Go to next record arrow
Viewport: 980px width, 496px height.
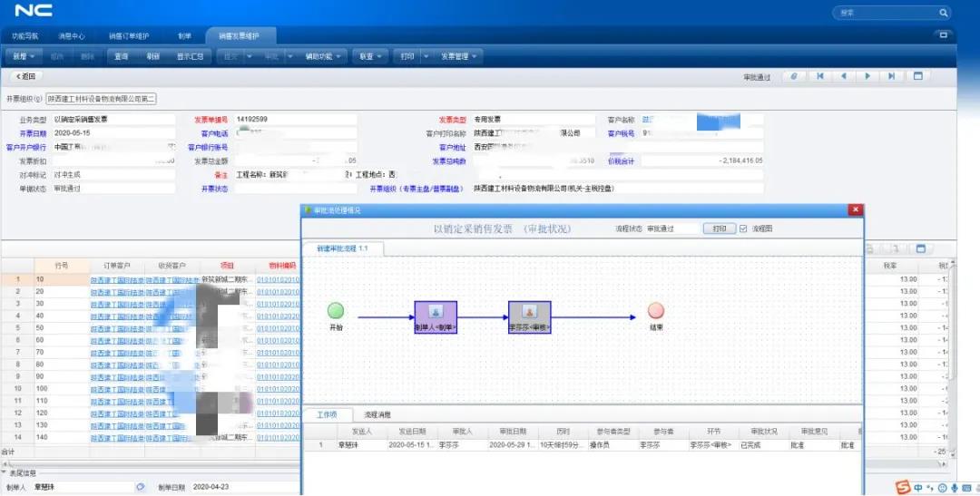[867, 75]
